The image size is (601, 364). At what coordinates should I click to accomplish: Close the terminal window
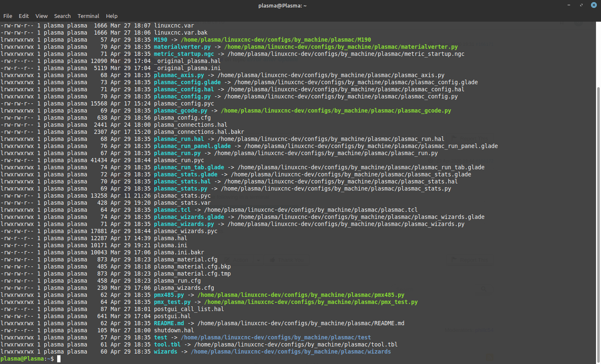tap(593, 5)
